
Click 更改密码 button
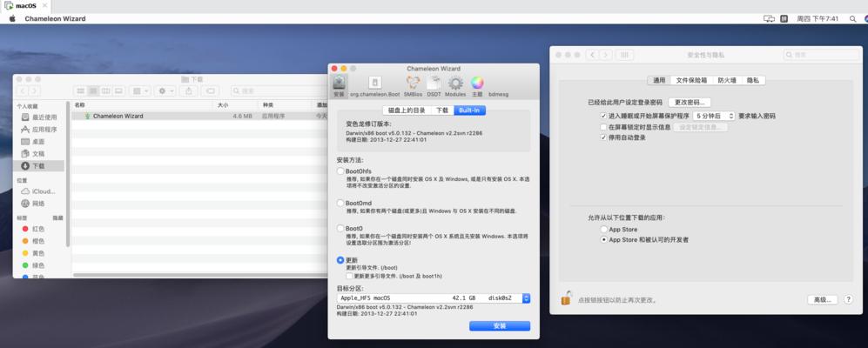(690, 103)
